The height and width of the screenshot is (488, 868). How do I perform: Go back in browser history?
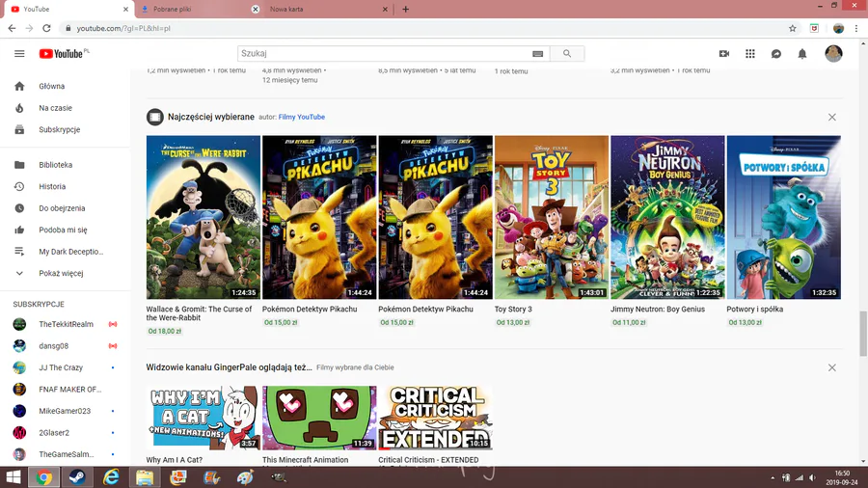click(12, 28)
